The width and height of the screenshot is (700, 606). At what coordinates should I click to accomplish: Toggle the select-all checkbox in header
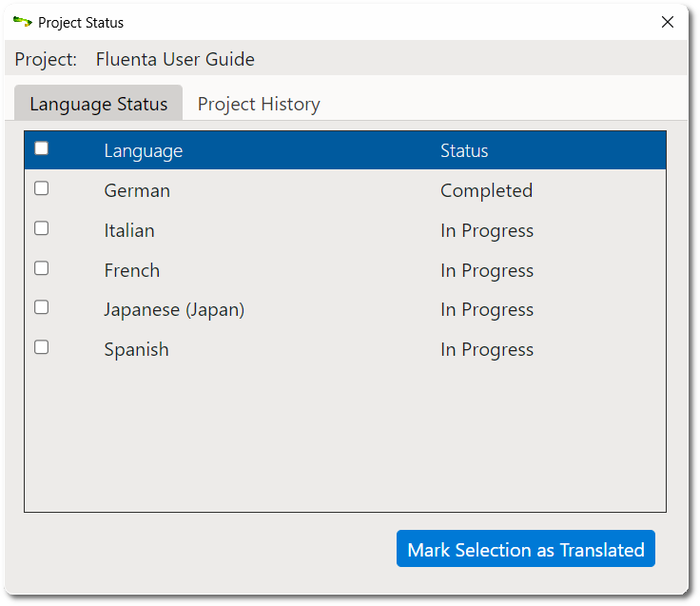pyautogui.click(x=42, y=148)
